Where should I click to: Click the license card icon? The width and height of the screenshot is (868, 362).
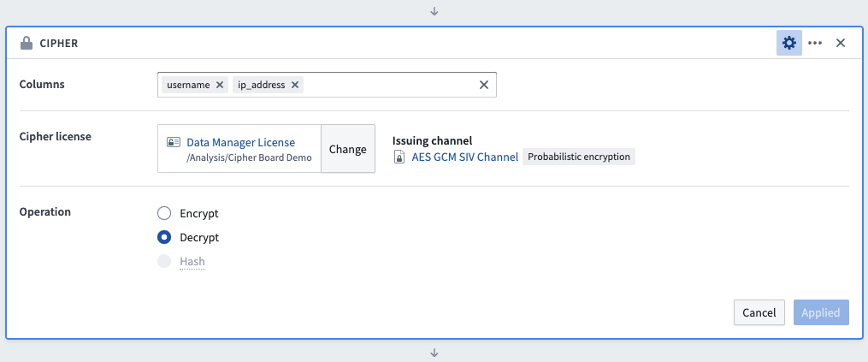(x=174, y=142)
